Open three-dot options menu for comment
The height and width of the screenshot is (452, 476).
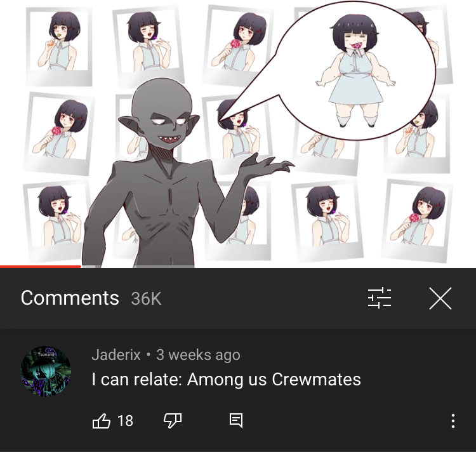click(x=453, y=421)
